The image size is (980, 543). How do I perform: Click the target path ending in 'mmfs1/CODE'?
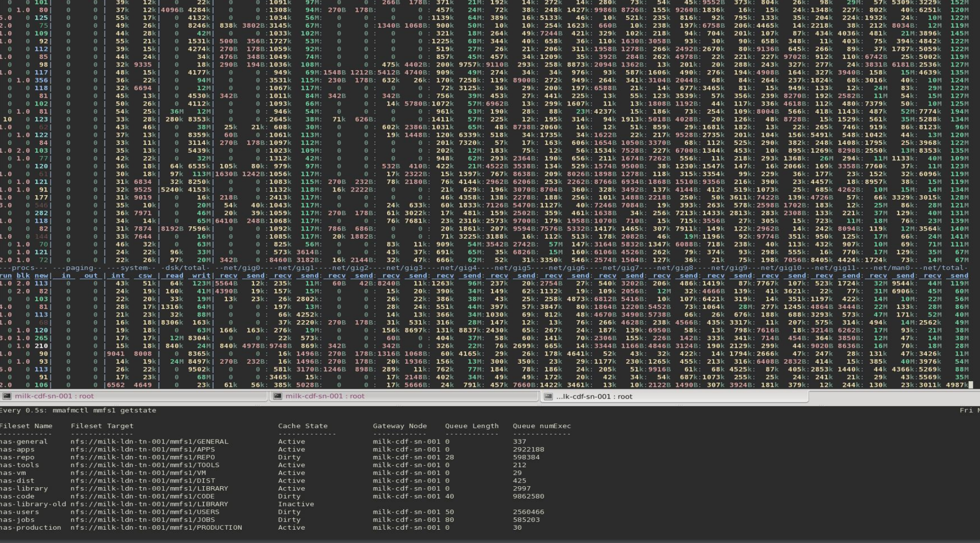point(143,496)
